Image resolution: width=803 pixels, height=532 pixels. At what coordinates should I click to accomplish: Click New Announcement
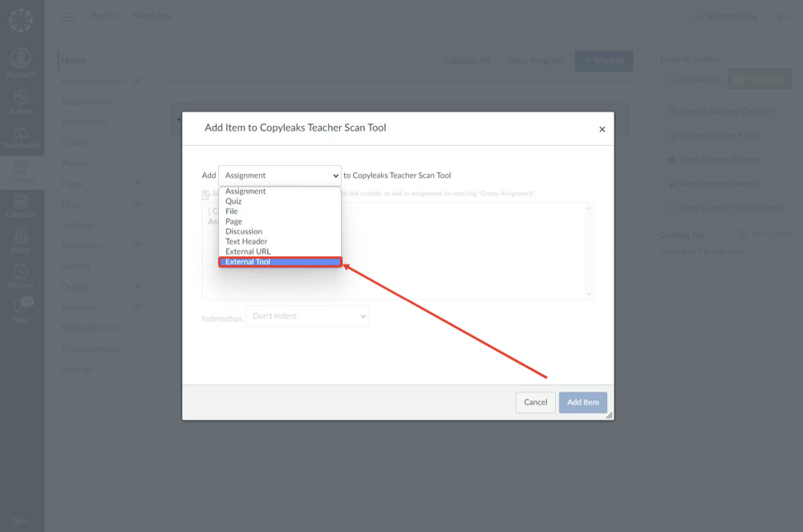pos(726,183)
